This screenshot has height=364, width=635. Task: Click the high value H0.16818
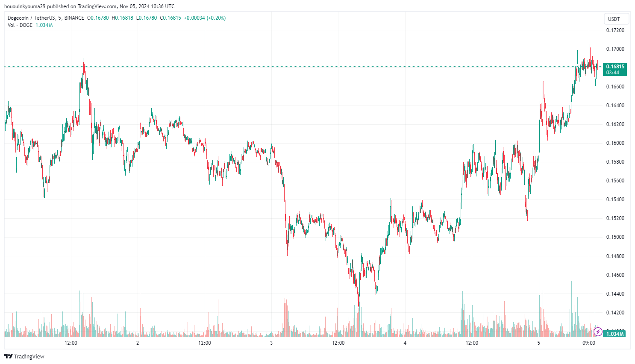122,18
